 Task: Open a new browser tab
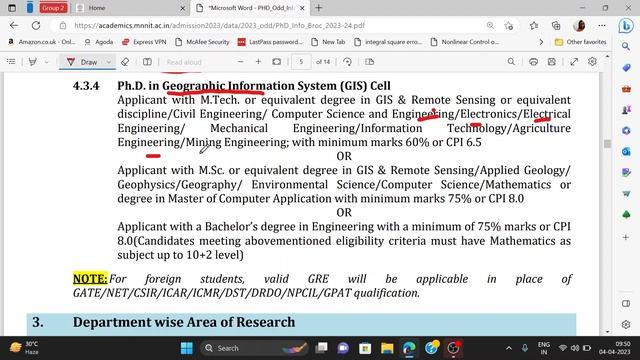pyautogui.click(x=319, y=8)
